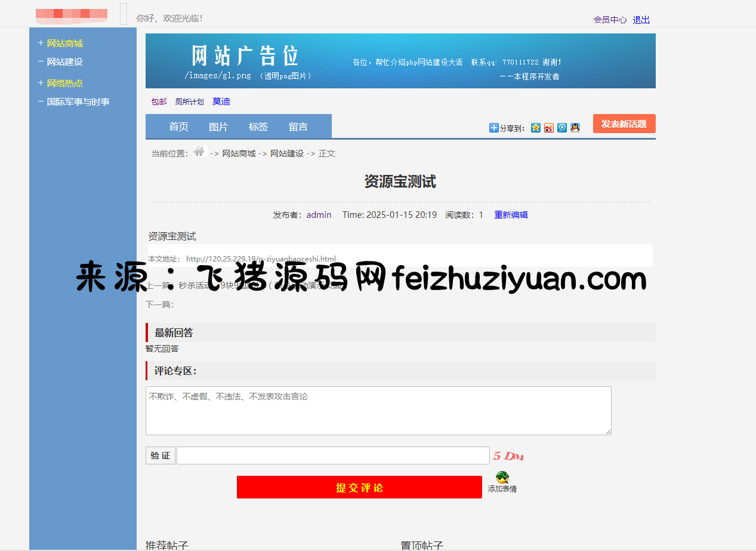The image size is (756, 551).
Task: Open more share options plus icon
Action: 493,128
